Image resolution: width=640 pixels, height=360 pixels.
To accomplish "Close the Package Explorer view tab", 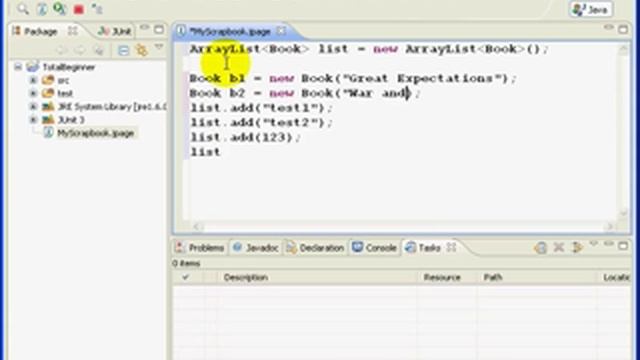I will (73, 31).
